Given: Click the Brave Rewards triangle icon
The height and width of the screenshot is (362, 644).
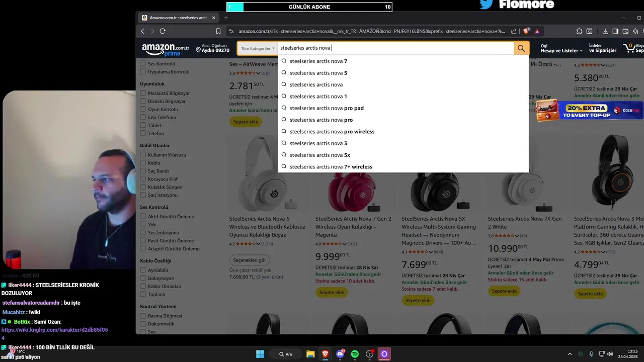Looking at the screenshot, I should (537, 31).
